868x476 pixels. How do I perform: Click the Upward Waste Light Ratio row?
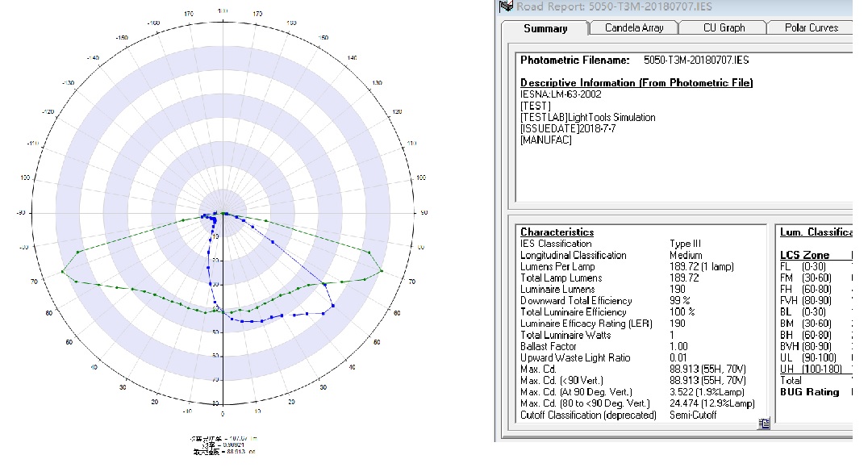[x=575, y=357]
